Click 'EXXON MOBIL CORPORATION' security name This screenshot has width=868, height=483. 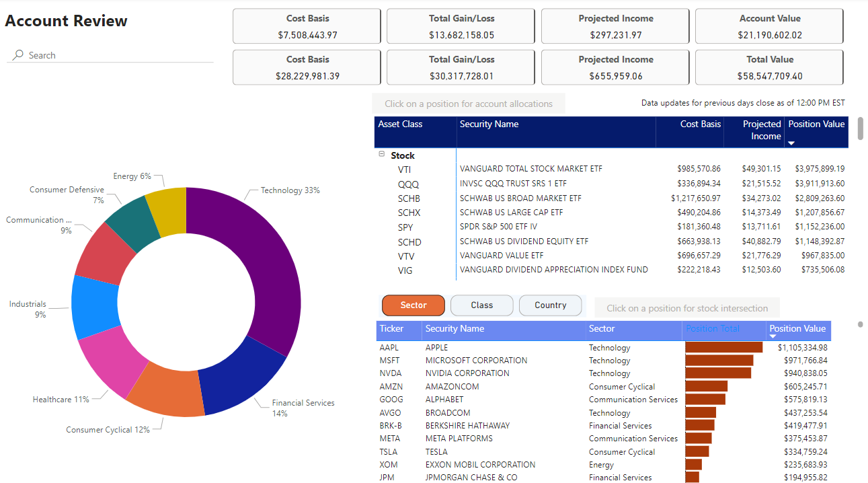(481, 465)
